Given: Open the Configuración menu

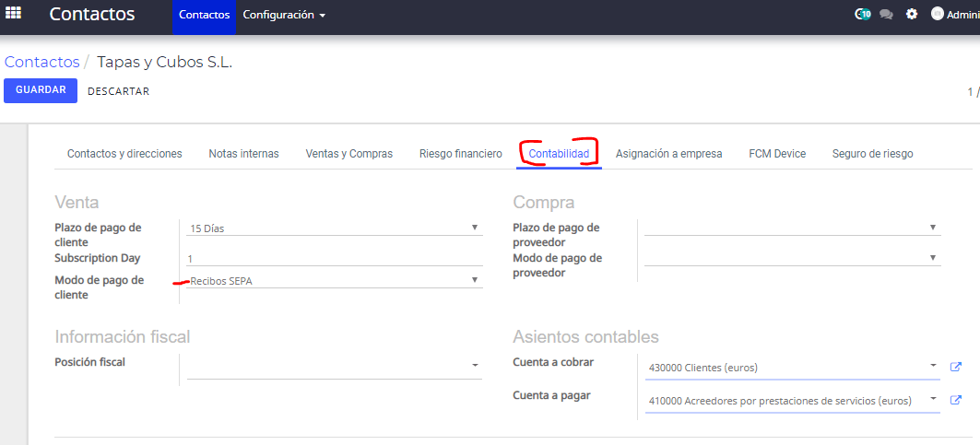Looking at the screenshot, I should 284,15.
